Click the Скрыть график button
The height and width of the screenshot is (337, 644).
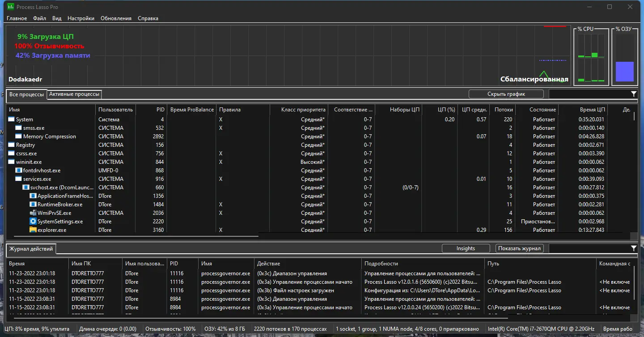506,94
